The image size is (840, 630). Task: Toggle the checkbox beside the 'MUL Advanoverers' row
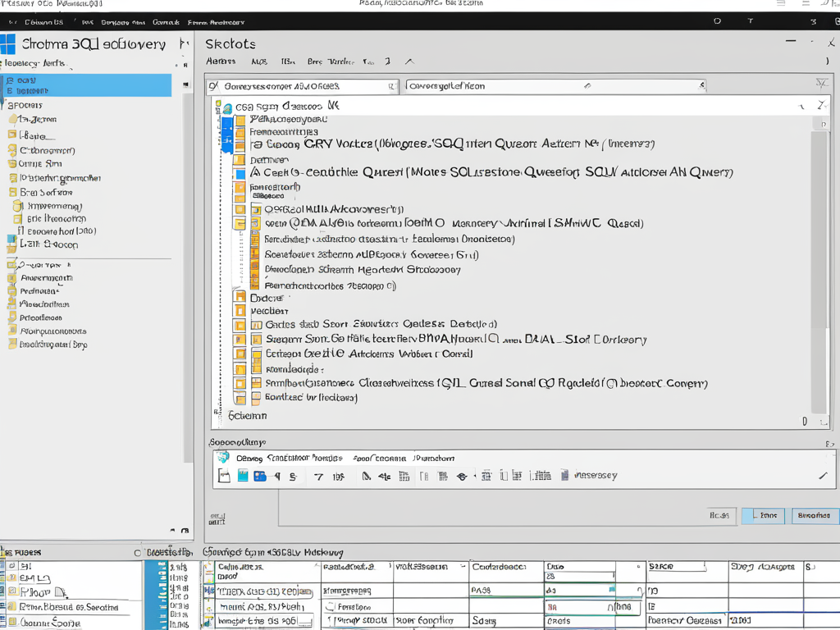click(x=255, y=209)
